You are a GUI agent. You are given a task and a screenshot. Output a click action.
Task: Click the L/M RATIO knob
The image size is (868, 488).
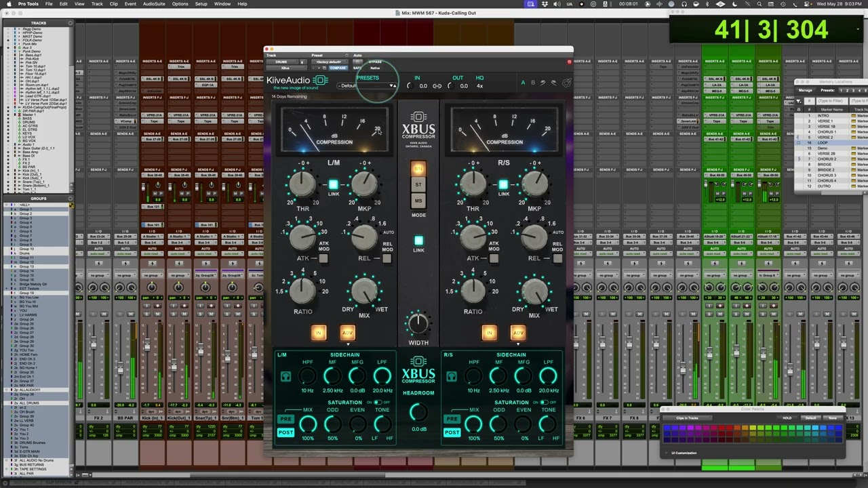coord(302,290)
